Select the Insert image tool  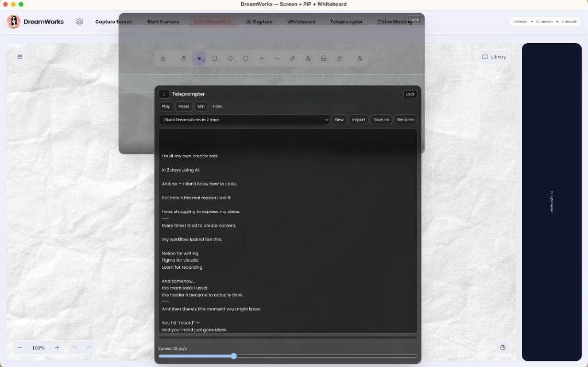click(x=323, y=59)
